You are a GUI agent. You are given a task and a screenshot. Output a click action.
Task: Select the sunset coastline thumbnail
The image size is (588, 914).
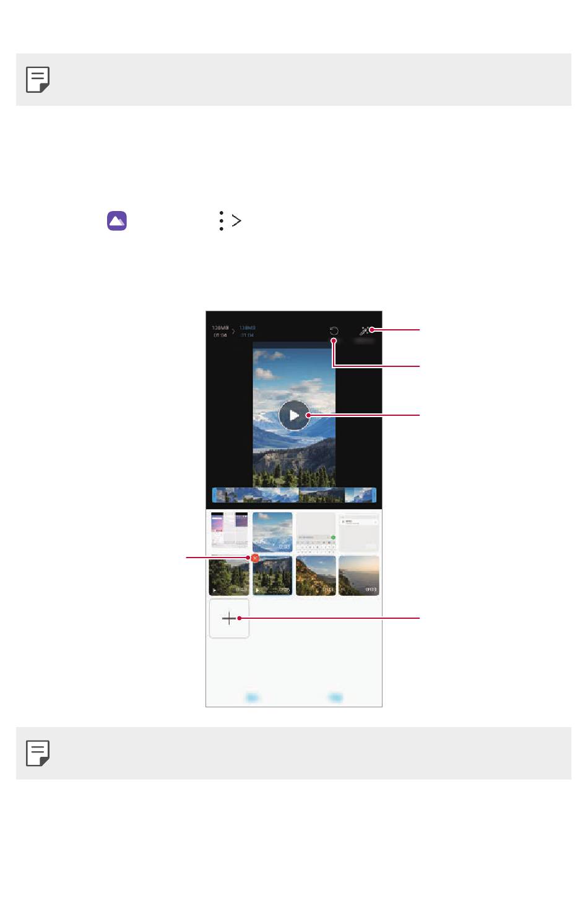click(359, 576)
